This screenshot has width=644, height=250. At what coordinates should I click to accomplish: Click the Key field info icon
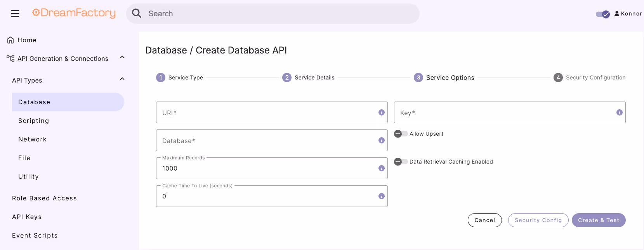[620, 112]
